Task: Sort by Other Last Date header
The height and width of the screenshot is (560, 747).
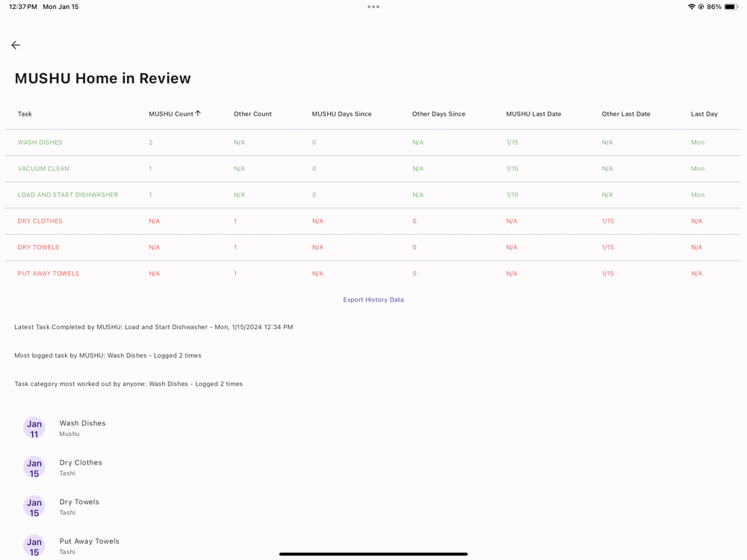Action: point(626,113)
